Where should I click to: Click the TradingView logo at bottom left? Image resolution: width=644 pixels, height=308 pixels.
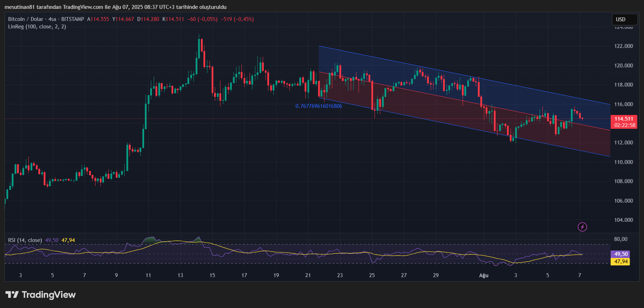click(40, 295)
